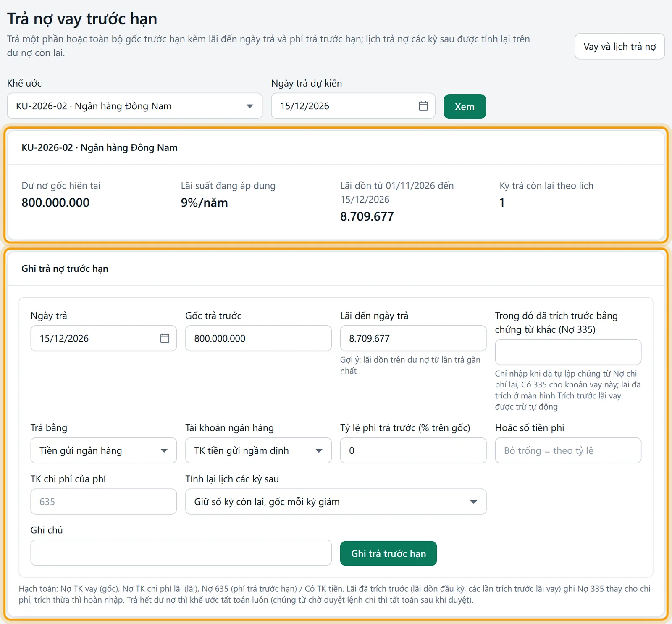The height and width of the screenshot is (624, 672).
Task: Expand the Trả bằng dropdown
Action: (x=103, y=450)
